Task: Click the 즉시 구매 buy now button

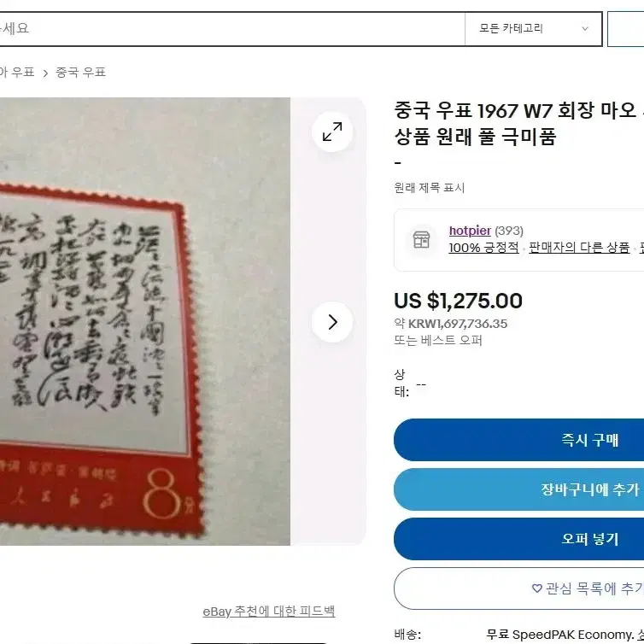Action: click(x=519, y=440)
